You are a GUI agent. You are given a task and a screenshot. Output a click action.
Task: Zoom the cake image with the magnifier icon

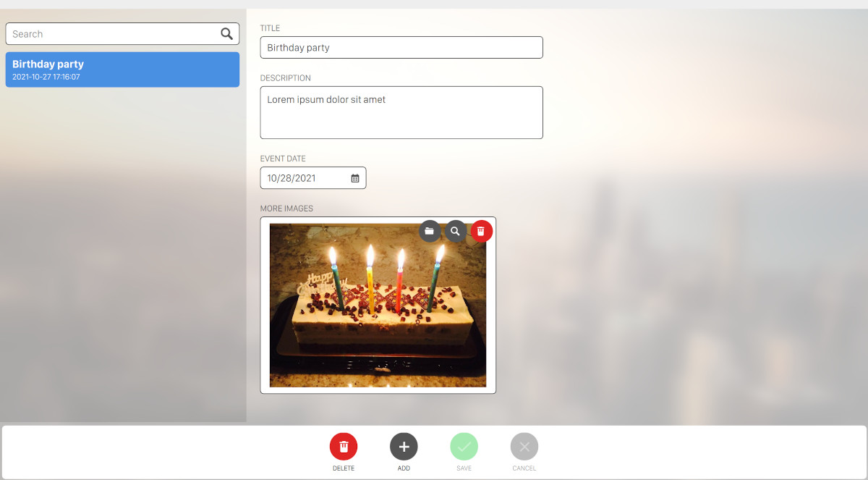tap(455, 231)
